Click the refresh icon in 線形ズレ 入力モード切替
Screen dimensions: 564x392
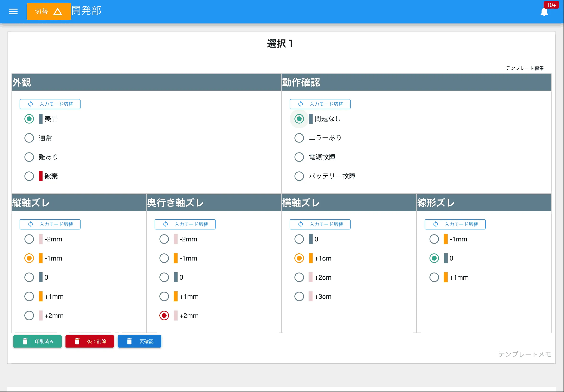[436, 224]
